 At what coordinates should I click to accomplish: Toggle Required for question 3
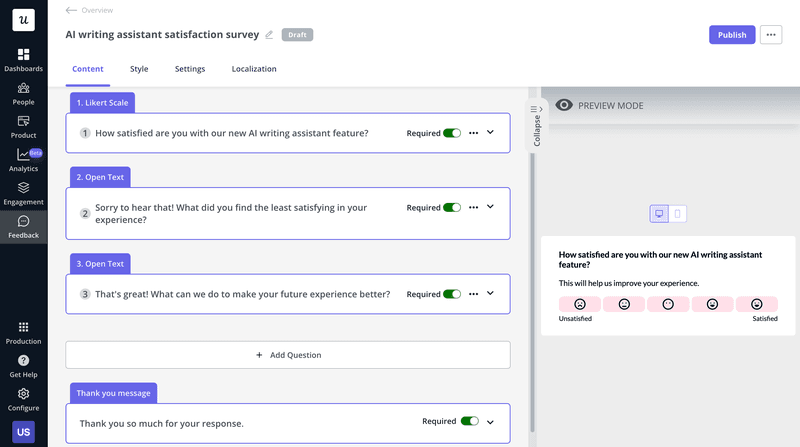click(x=452, y=294)
